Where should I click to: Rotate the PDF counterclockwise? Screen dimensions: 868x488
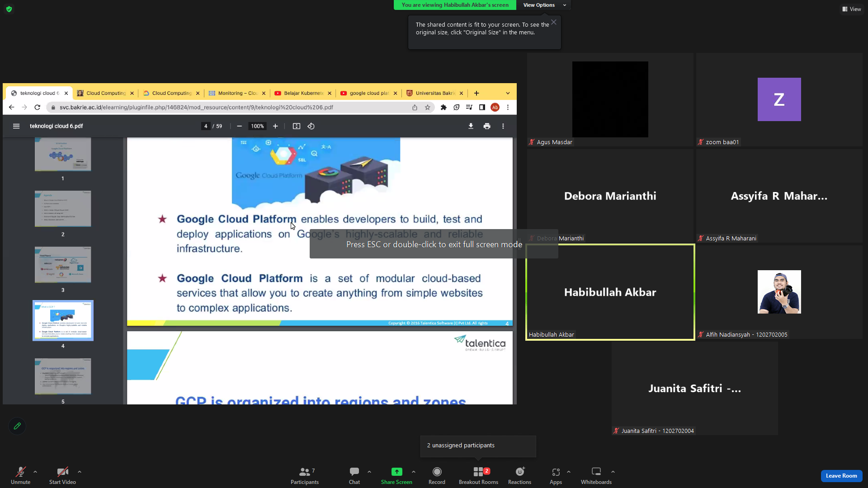(x=311, y=126)
